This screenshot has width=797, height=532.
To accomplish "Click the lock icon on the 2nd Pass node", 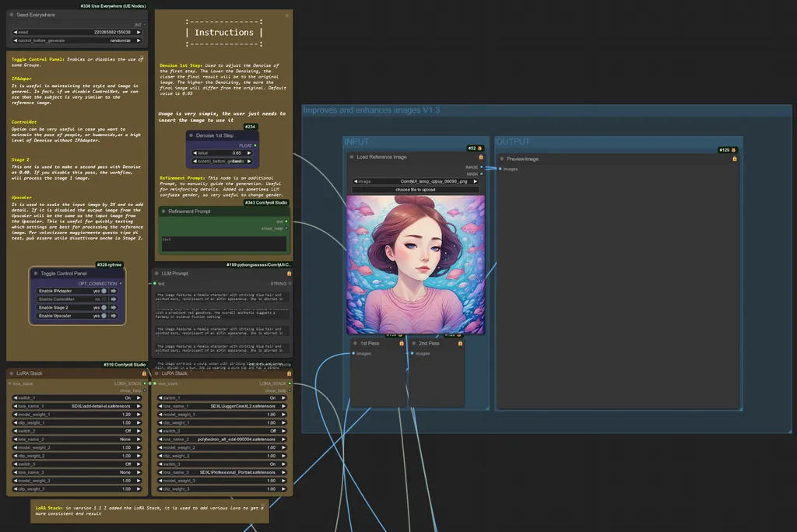I will tap(460, 344).
